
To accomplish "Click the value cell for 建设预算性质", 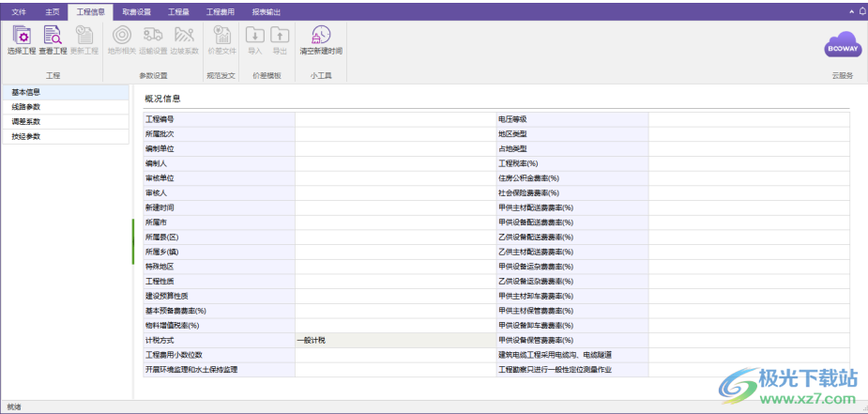I will click(x=395, y=296).
